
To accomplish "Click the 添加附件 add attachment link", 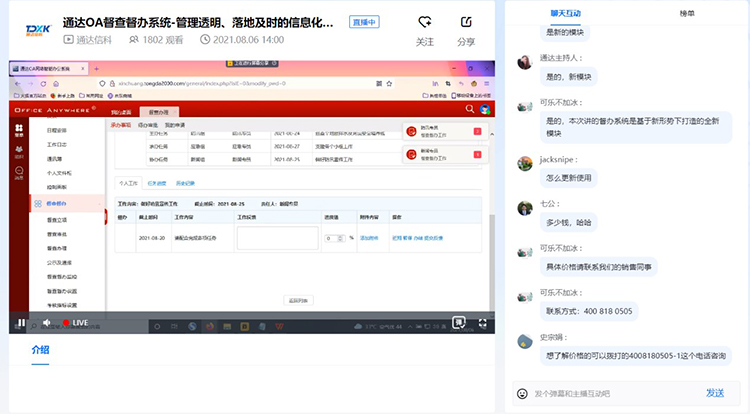I will coord(369,238).
